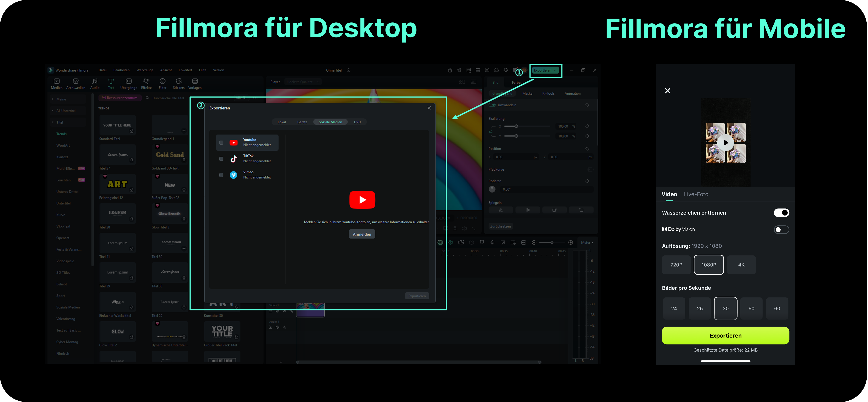Open the Stickers icon

(179, 81)
